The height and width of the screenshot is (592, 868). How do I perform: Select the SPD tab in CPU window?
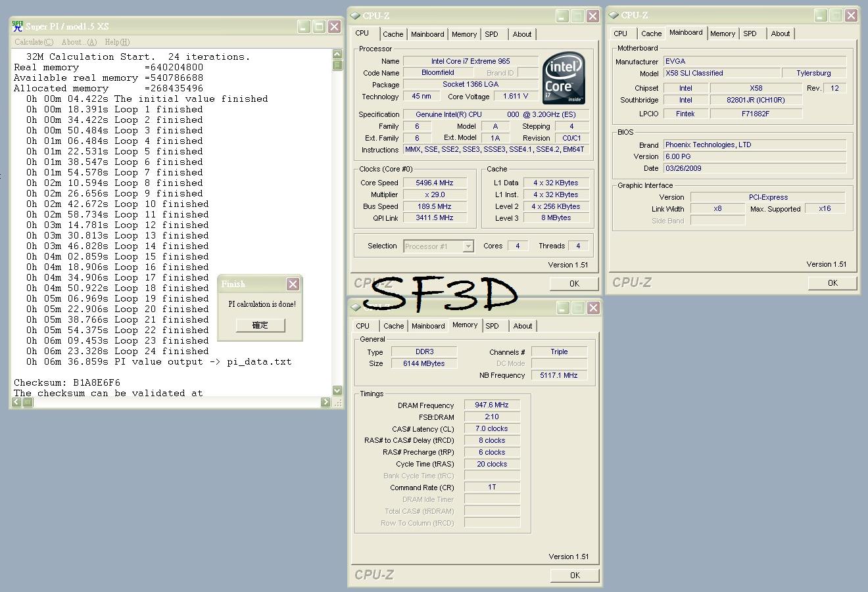click(x=492, y=34)
